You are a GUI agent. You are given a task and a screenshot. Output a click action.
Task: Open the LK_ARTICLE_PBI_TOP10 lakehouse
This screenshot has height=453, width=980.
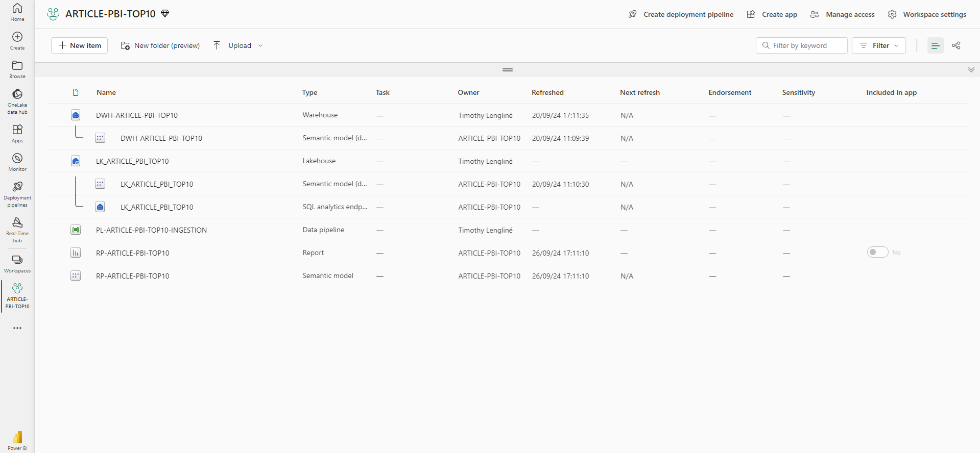point(132,161)
